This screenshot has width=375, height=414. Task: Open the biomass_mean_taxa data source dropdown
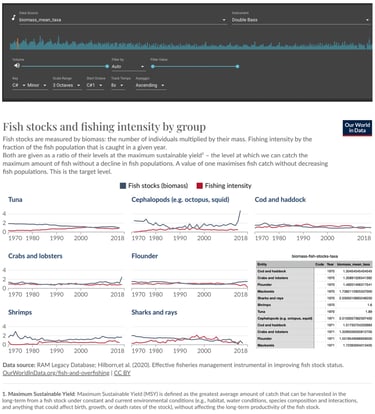(x=122, y=20)
